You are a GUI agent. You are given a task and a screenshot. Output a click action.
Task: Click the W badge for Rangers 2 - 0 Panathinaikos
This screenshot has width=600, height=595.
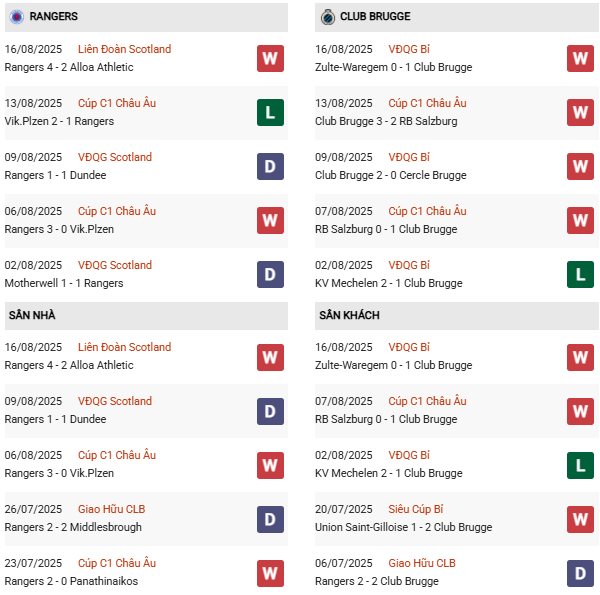[x=270, y=572]
